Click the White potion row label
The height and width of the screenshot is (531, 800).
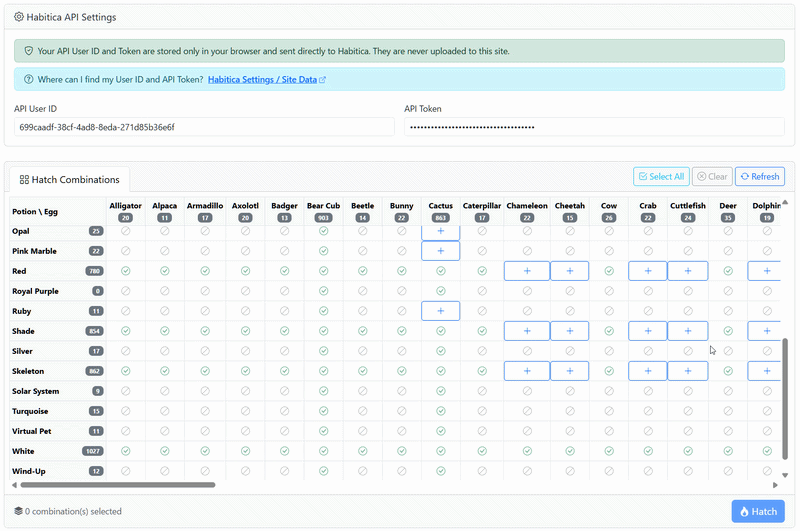pyautogui.click(x=23, y=451)
